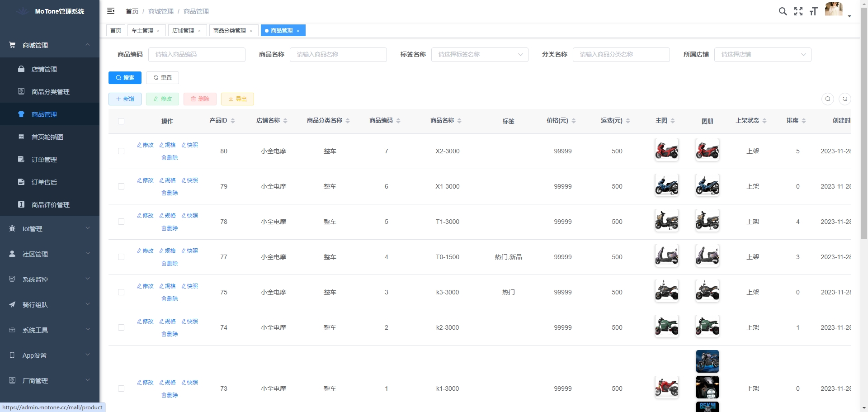Expand the Iot管理 sidebar group

coord(50,229)
